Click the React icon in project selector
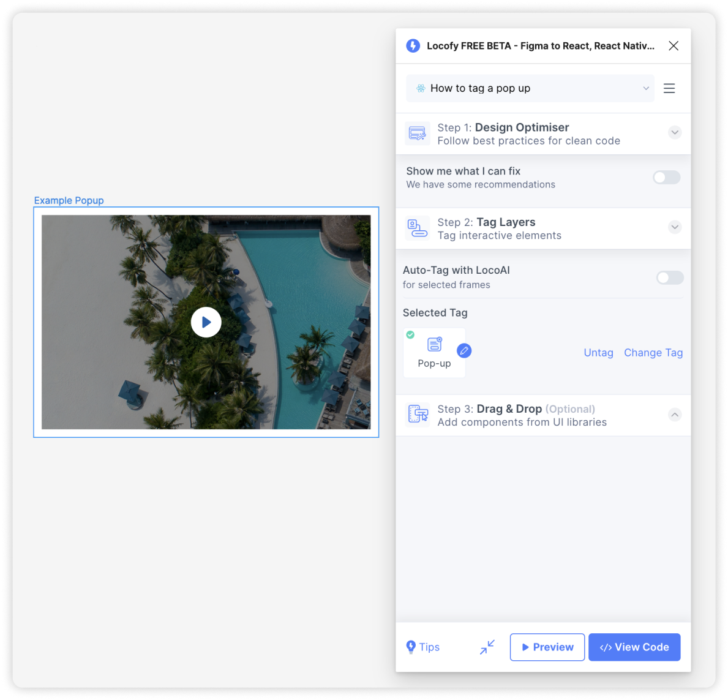The width and height of the screenshot is (728, 700). coord(421,88)
